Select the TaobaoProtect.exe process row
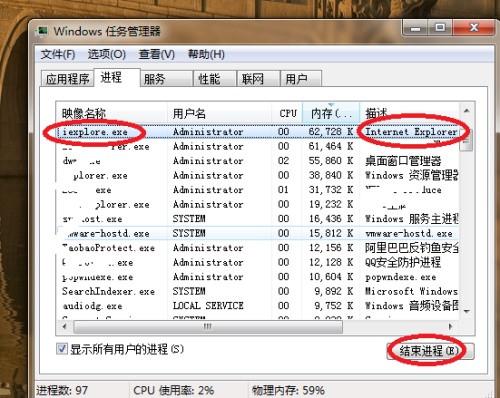The width and height of the screenshot is (500, 398). click(x=257, y=248)
